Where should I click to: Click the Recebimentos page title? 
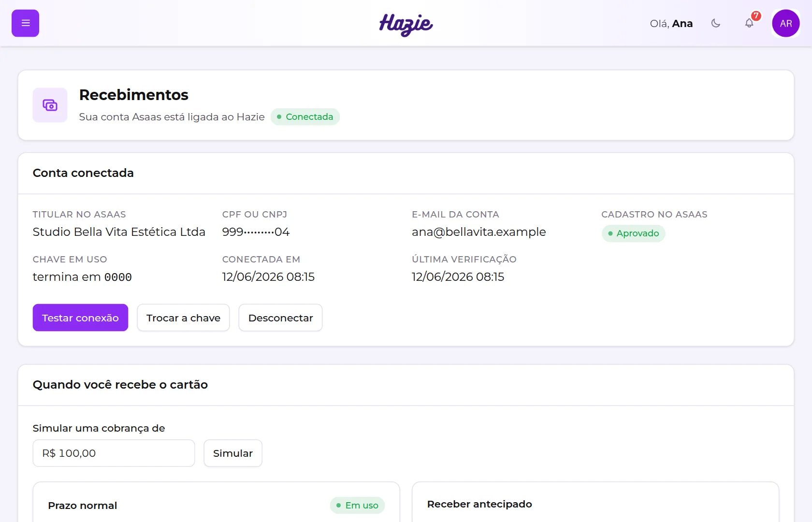click(134, 95)
